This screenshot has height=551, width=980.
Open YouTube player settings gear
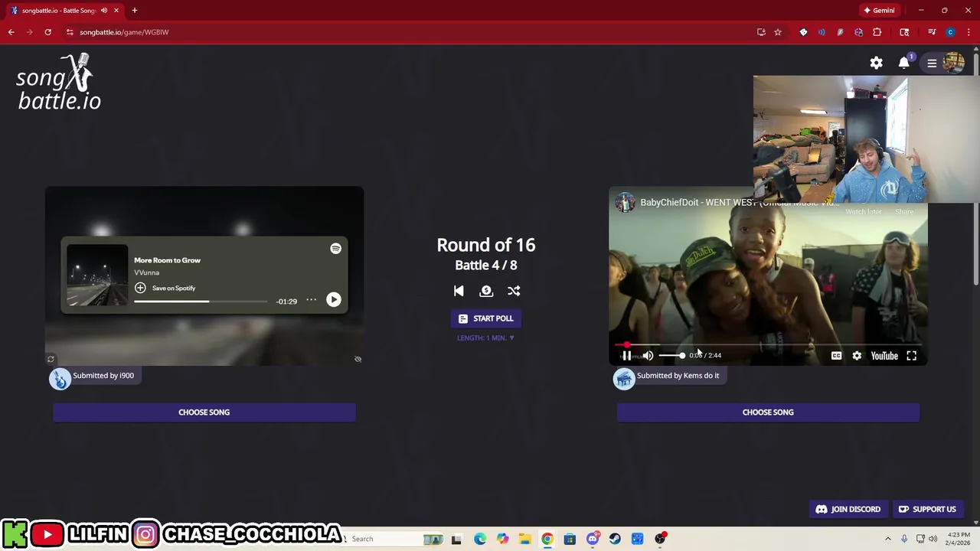[x=857, y=355]
